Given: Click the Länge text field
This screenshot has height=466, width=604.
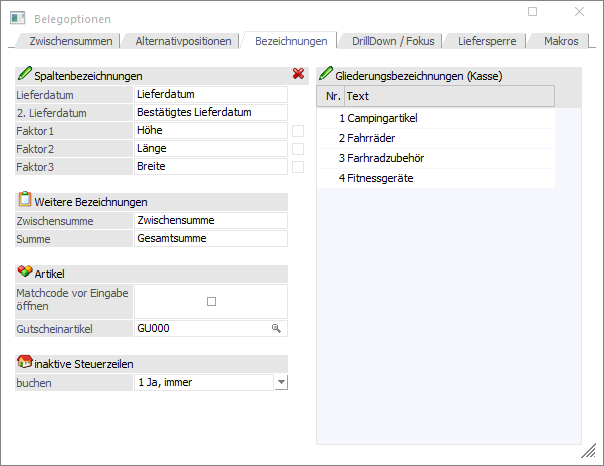Looking at the screenshot, I should [x=211, y=149].
